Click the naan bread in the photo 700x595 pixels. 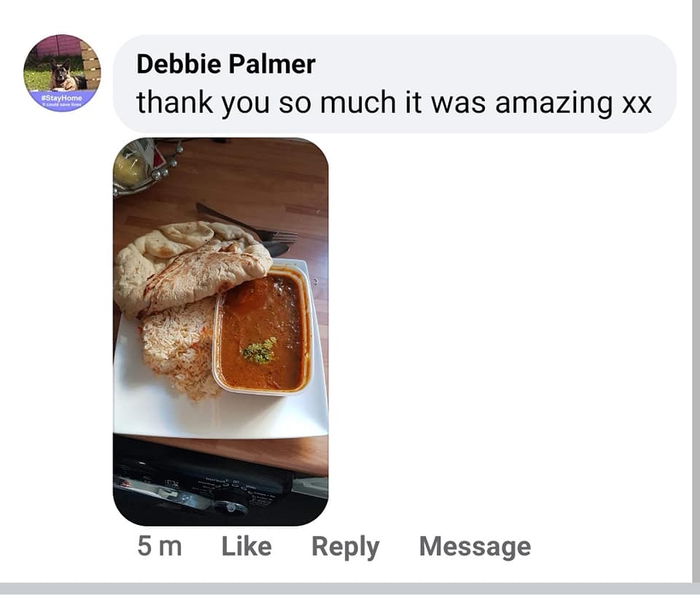tap(190, 266)
